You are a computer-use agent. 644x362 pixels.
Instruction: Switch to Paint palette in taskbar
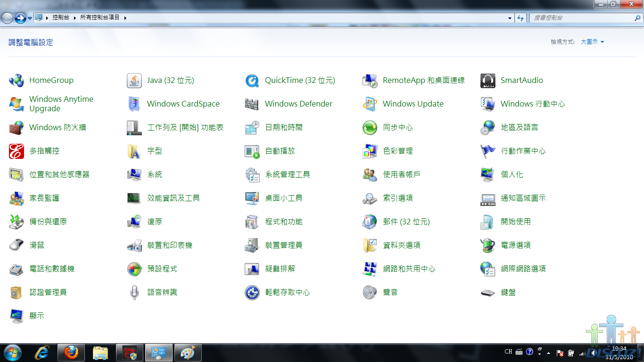click(188, 352)
